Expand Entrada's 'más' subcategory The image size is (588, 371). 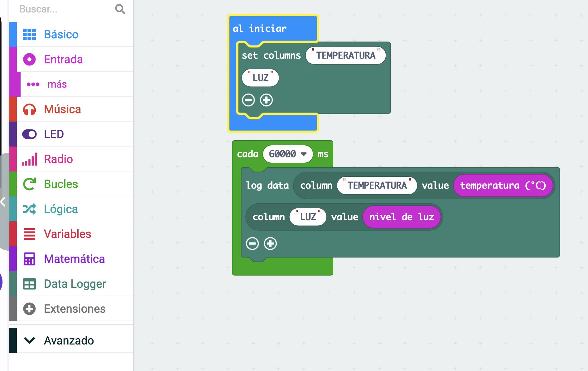click(57, 84)
